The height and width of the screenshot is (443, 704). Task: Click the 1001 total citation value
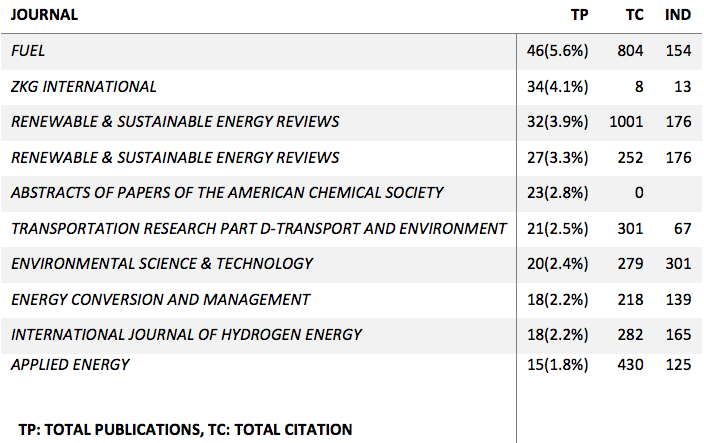click(626, 122)
